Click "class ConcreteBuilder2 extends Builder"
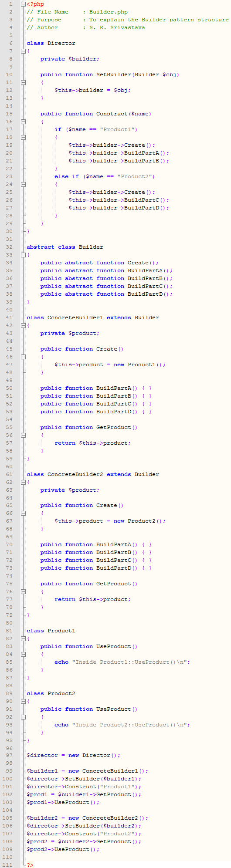Image resolution: width=231 pixels, height=868 pixels. coord(93,474)
